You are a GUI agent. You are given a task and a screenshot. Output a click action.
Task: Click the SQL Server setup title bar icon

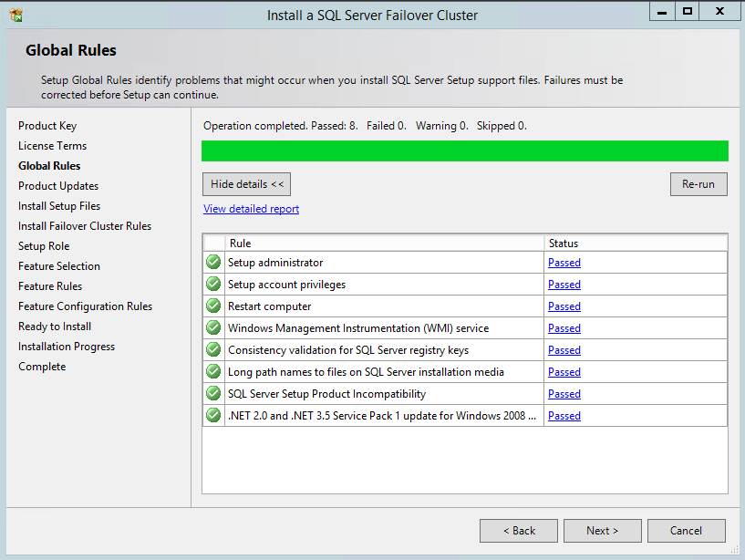(16, 15)
